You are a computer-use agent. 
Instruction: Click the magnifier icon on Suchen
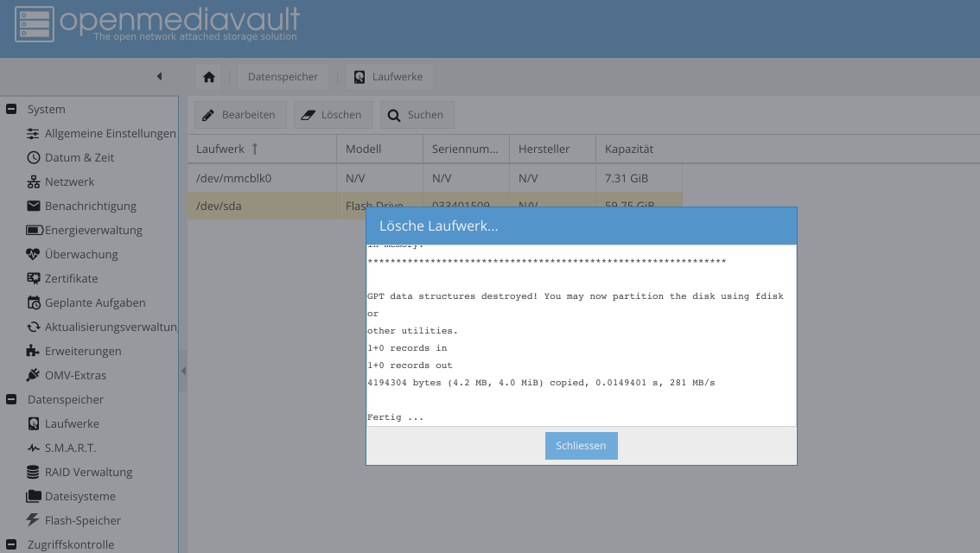pos(394,115)
